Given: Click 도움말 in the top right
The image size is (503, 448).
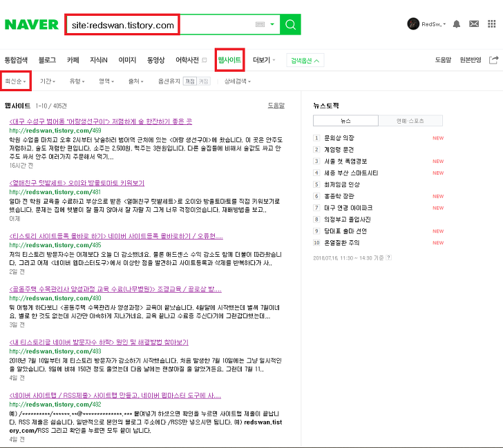Looking at the screenshot, I should [443, 60].
